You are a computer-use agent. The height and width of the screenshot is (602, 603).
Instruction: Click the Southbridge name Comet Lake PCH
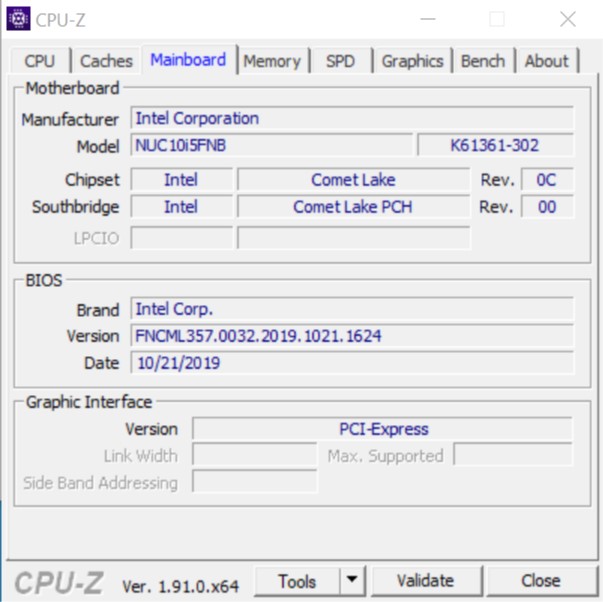point(353,207)
